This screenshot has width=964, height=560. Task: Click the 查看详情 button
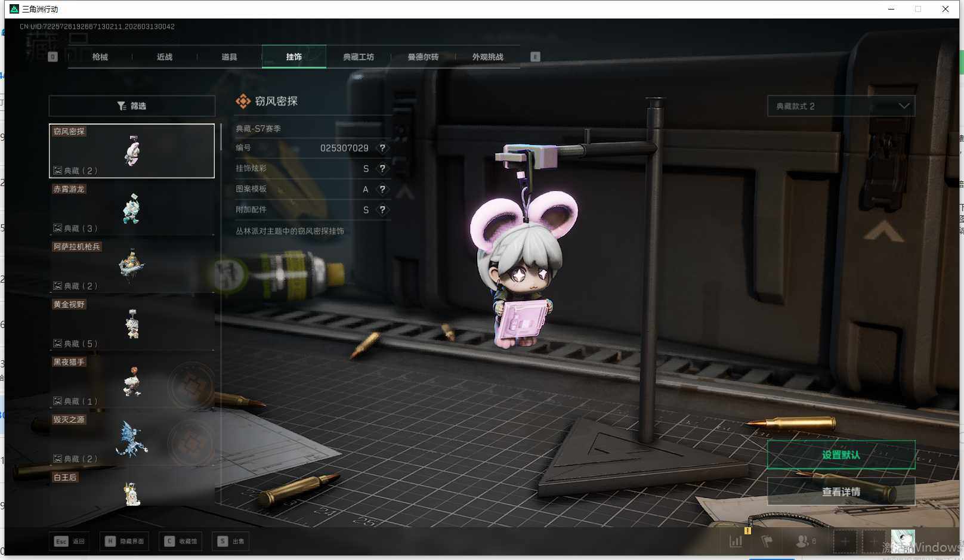point(841,492)
